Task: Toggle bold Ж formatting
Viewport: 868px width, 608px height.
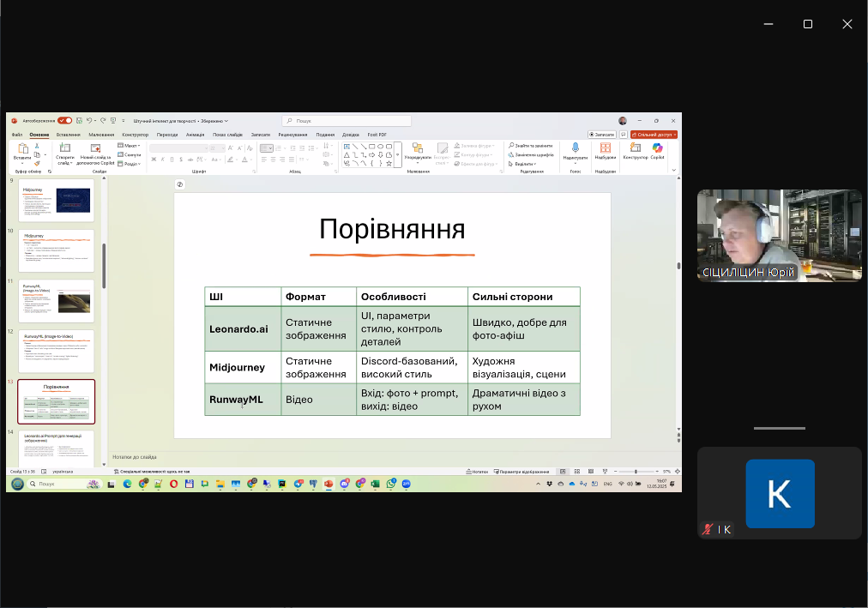Action: (x=154, y=160)
